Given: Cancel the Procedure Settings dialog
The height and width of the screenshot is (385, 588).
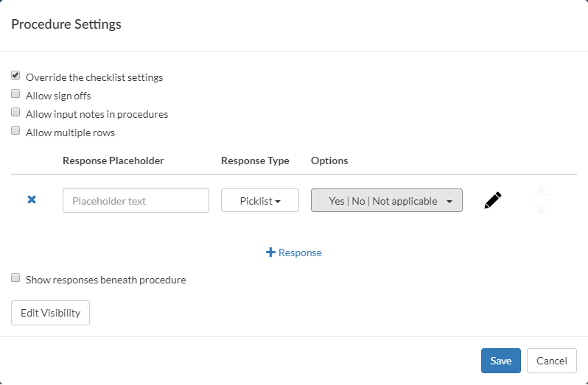Looking at the screenshot, I should pyautogui.click(x=551, y=361).
